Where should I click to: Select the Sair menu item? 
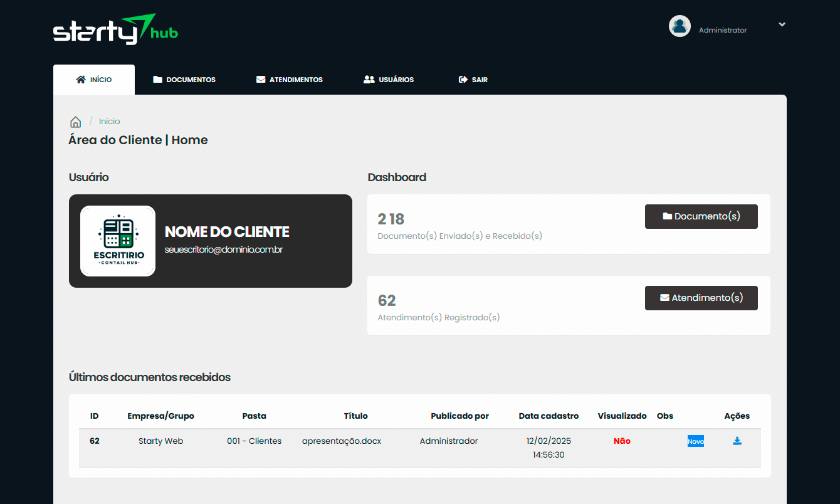473,79
